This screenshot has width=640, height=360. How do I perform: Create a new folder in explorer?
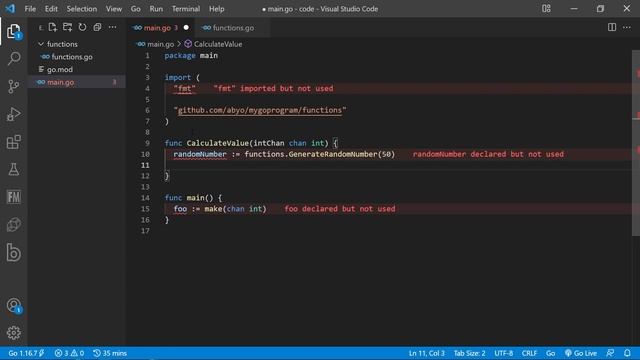(x=67, y=27)
